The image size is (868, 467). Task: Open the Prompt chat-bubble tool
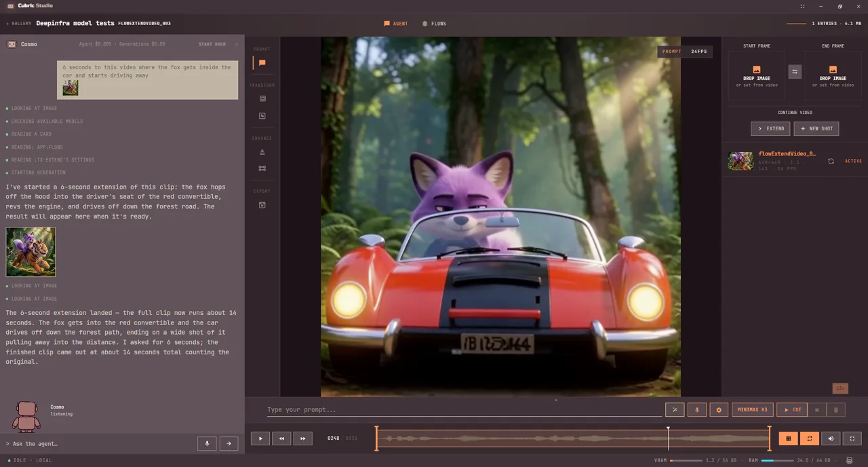click(262, 62)
